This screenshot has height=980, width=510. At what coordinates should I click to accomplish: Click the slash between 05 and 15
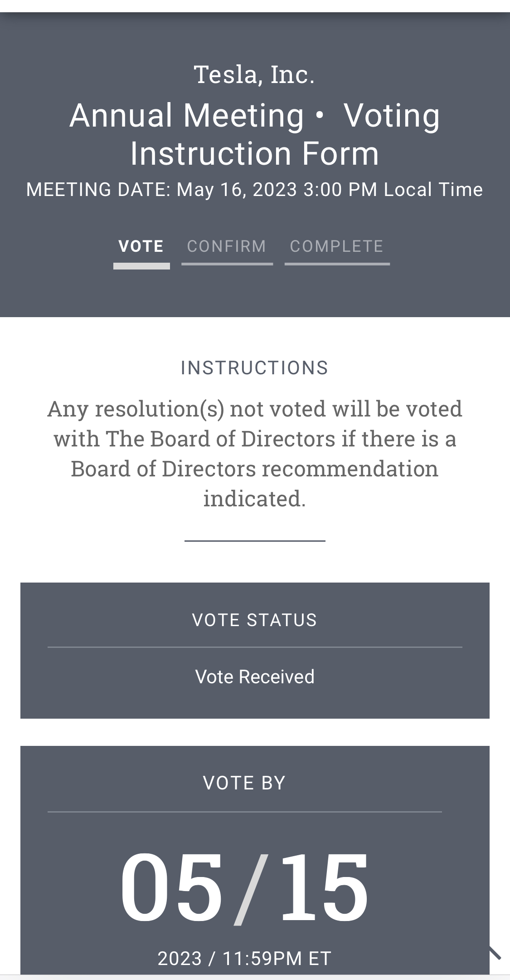click(251, 889)
